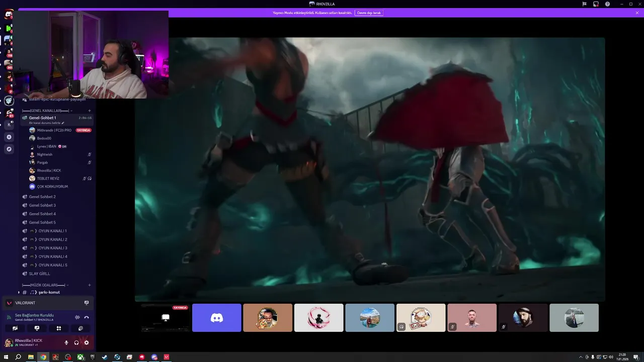Open Xbox app in taskbar

[80, 357]
